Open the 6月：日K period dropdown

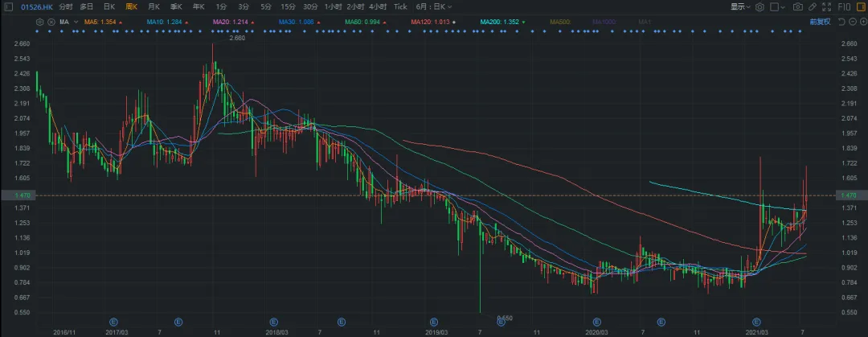click(x=433, y=6)
